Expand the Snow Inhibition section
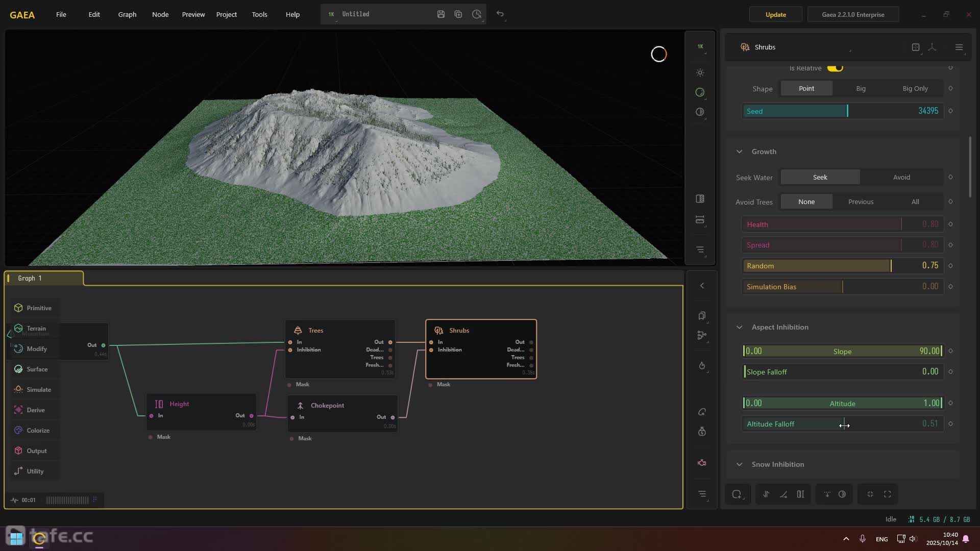The height and width of the screenshot is (551, 980). [x=739, y=464]
